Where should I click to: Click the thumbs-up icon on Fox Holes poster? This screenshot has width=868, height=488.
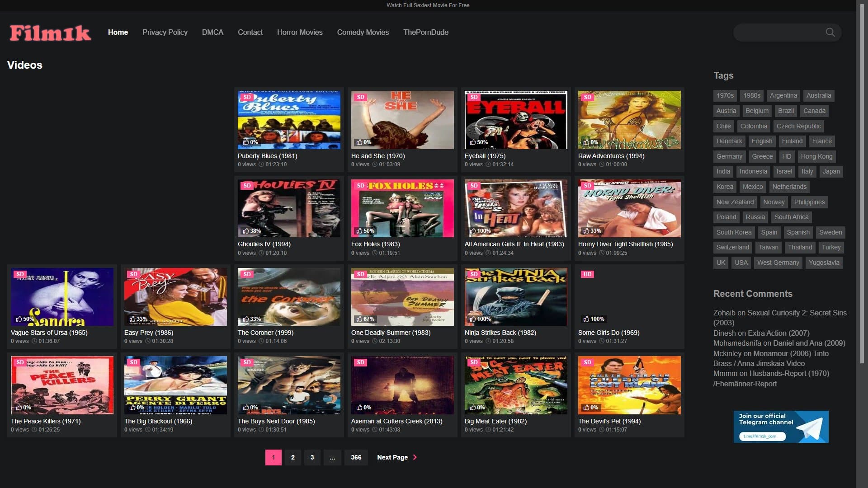click(359, 231)
